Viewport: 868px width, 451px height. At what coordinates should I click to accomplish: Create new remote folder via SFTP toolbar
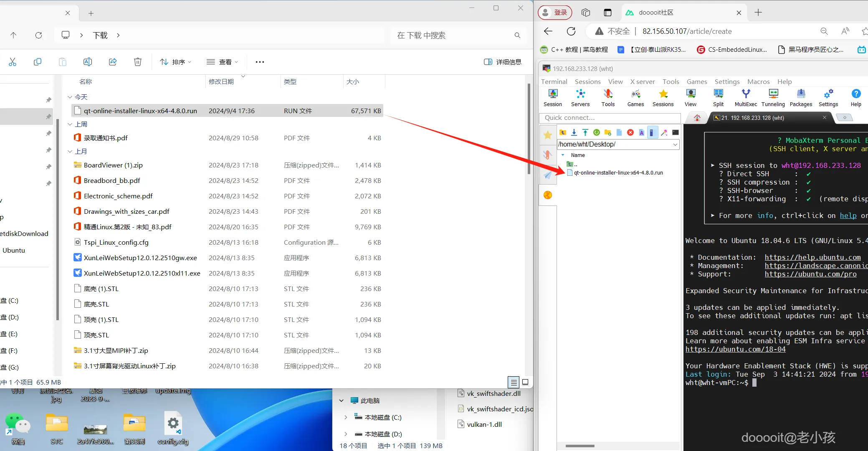608,132
